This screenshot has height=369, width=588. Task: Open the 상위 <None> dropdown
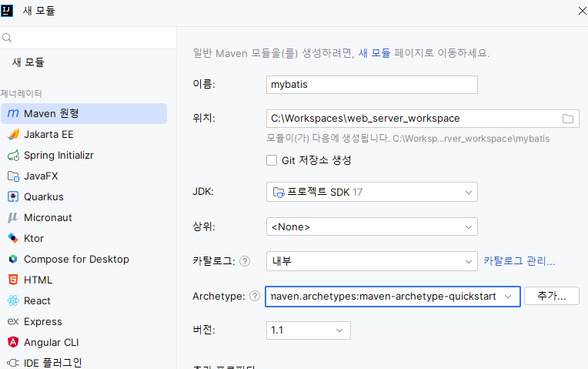coord(372,226)
